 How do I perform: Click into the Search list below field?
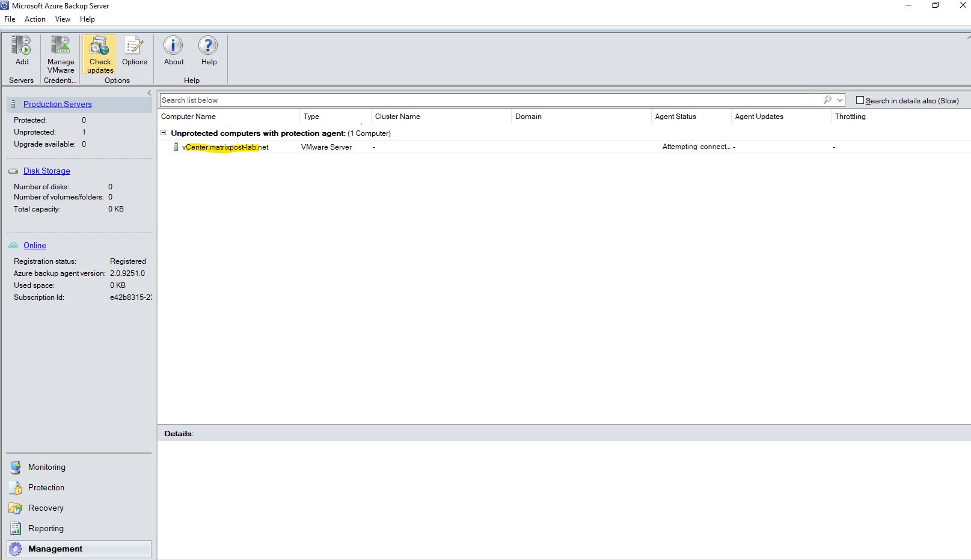point(491,100)
